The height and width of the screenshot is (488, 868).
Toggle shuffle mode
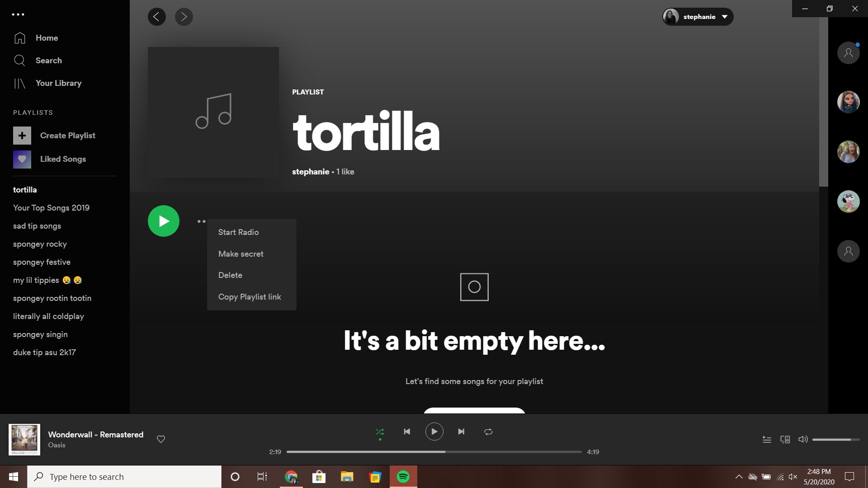pyautogui.click(x=380, y=432)
